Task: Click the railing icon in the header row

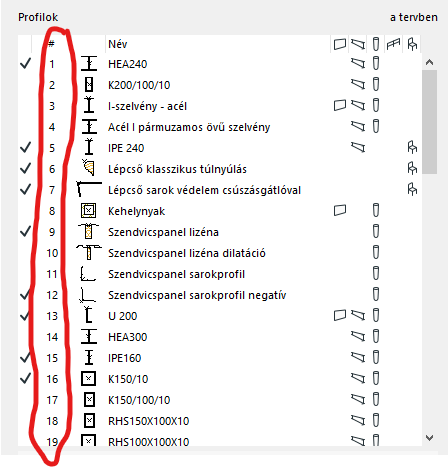Action: pos(393,44)
